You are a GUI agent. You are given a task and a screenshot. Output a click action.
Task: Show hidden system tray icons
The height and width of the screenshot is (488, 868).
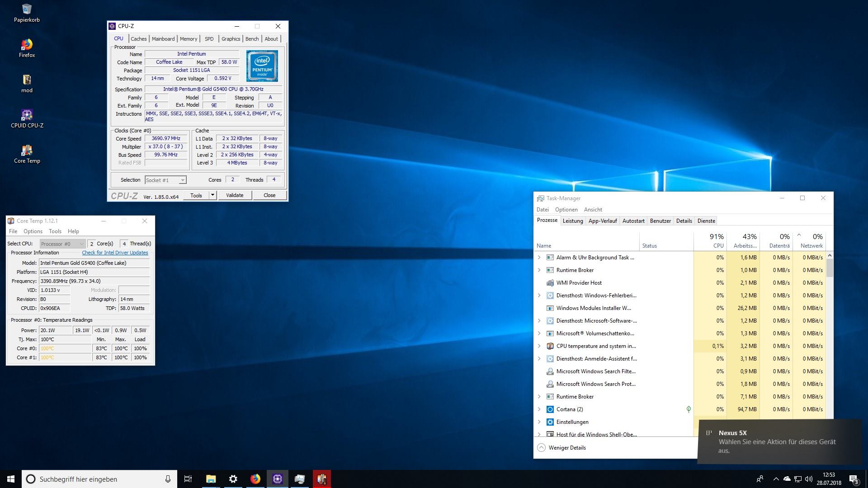click(x=776, y=479)
